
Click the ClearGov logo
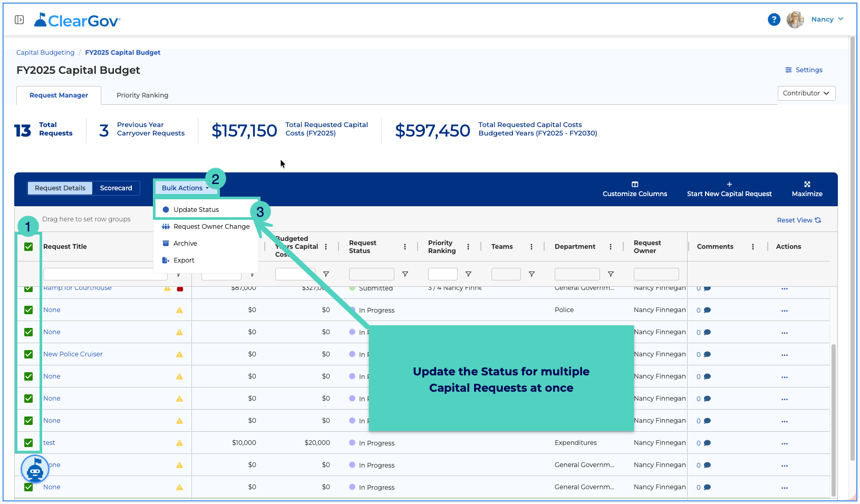click(x=77, y=20)
